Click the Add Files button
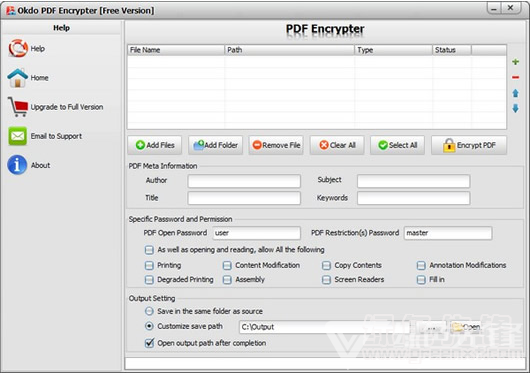The image size is (532, 374). (x=155, y=145)
